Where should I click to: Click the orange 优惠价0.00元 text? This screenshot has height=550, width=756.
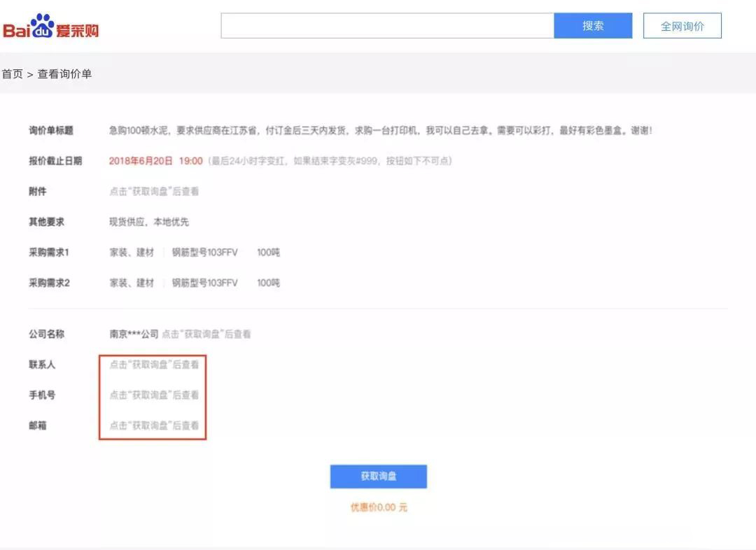[379, 507]
